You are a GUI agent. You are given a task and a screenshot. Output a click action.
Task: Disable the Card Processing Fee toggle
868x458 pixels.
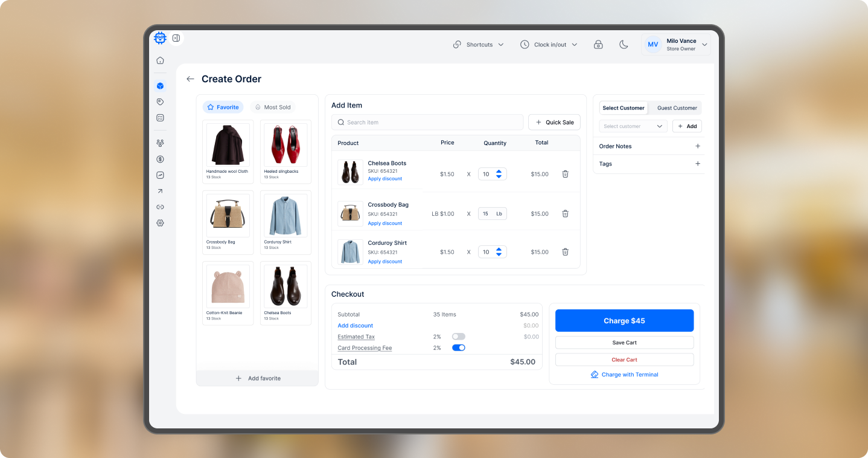click(x=459, y=348)
